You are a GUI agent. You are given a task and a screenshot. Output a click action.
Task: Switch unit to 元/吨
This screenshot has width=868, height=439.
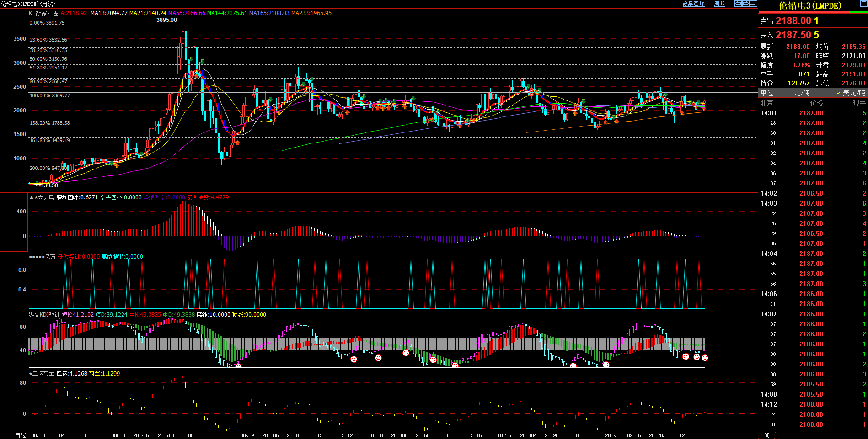(801, 93)
